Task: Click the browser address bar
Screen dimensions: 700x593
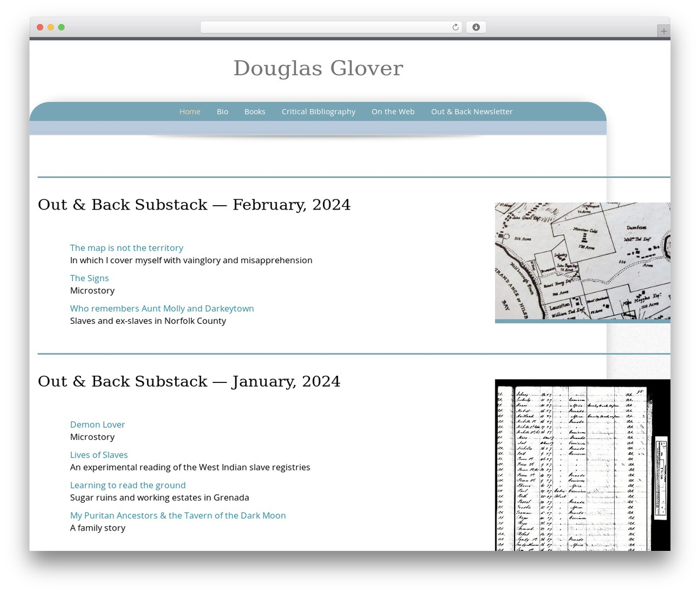Action: click(331, 27)
